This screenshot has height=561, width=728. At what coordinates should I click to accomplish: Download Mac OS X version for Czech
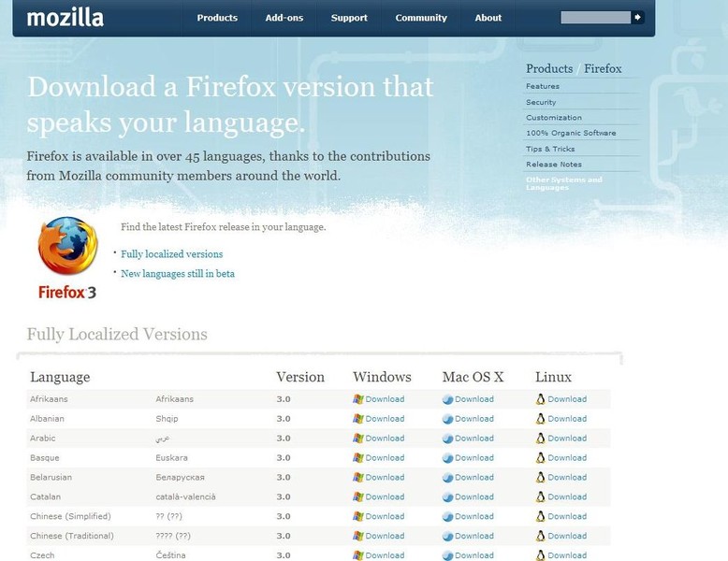tap(474, 555)
